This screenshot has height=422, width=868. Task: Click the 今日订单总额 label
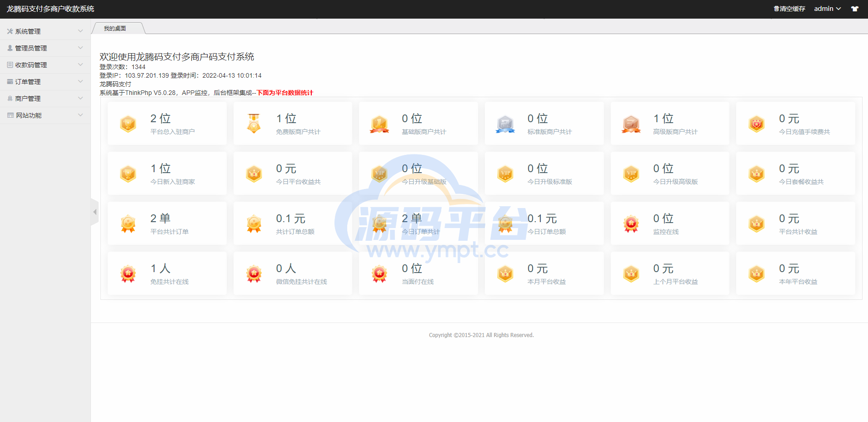click(x=547, y=232)
